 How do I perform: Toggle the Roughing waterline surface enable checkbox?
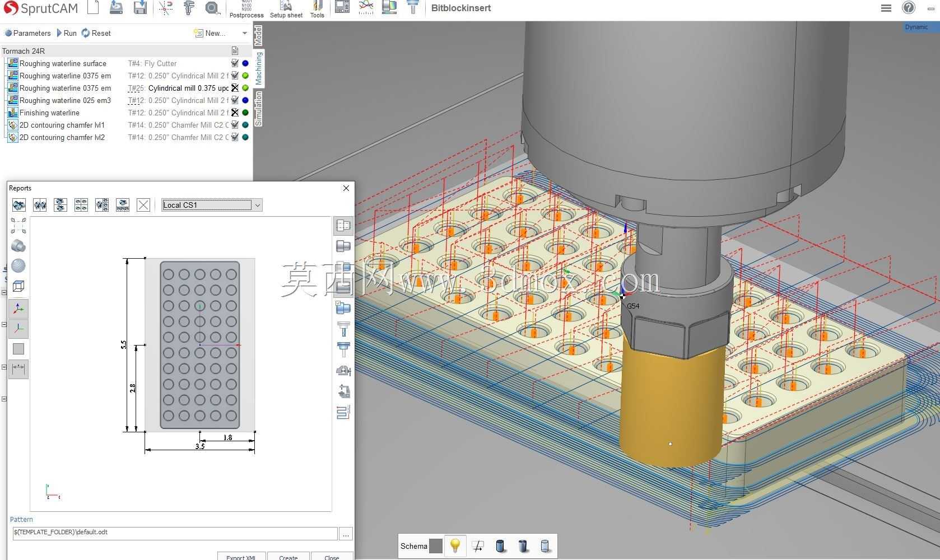[x=235, y=63]
